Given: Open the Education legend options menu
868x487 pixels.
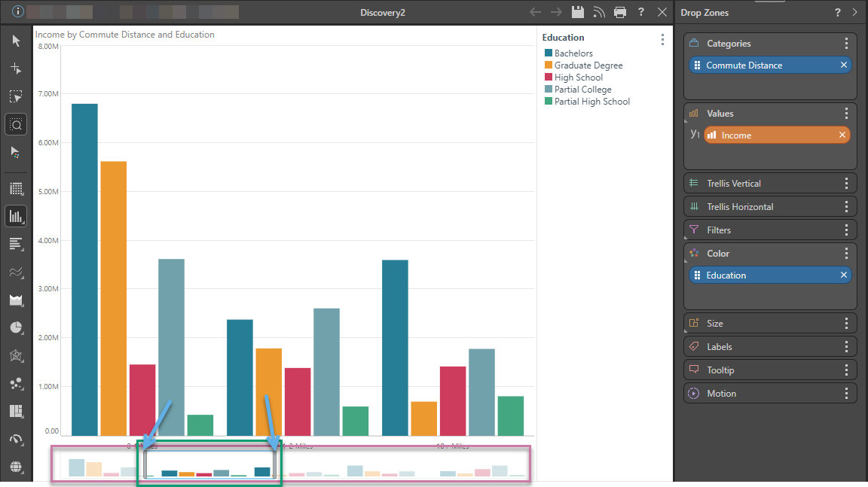Looking at the screenshot, I should pos(662,40).
